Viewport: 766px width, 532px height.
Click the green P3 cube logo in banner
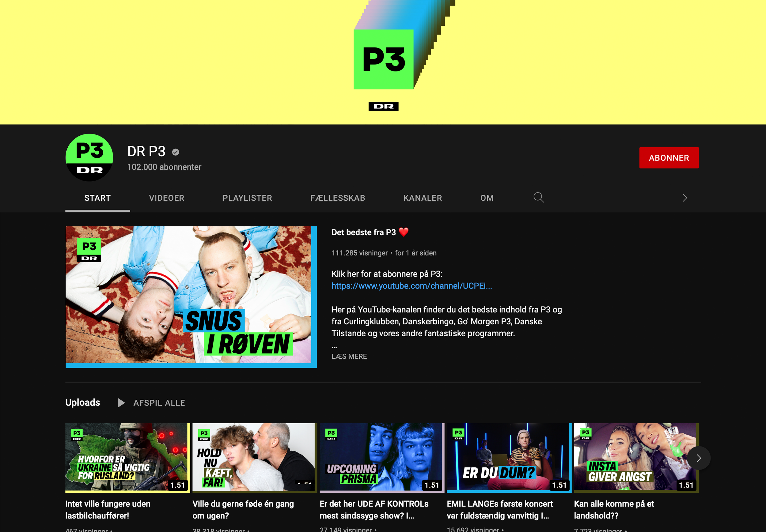pos(383,59)
